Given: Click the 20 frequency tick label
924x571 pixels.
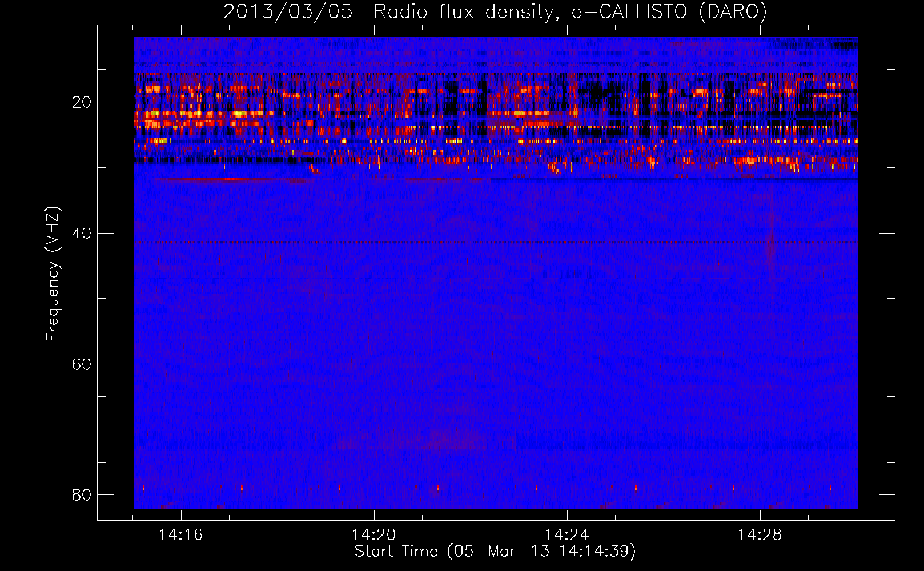Looking at the screenshot, I should 82,102.
